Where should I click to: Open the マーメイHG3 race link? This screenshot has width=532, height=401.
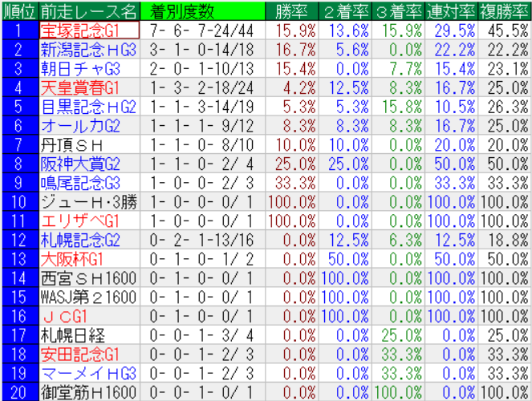pos(87,373)
